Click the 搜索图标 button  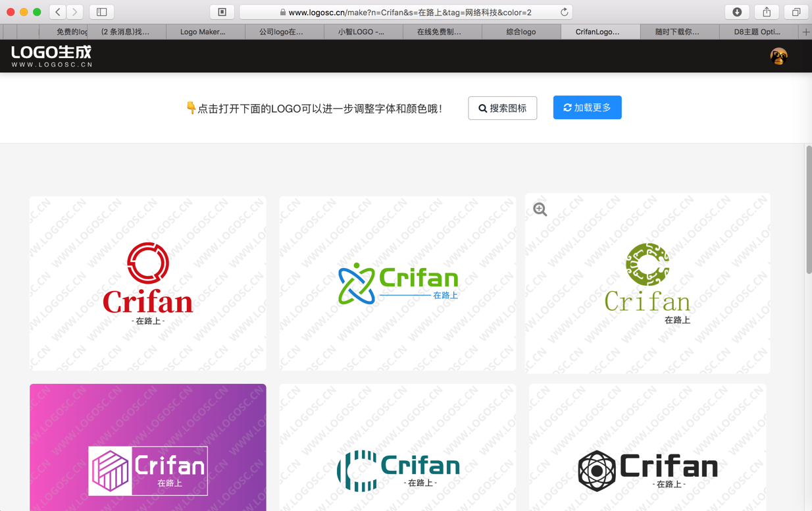pos(502,108)
